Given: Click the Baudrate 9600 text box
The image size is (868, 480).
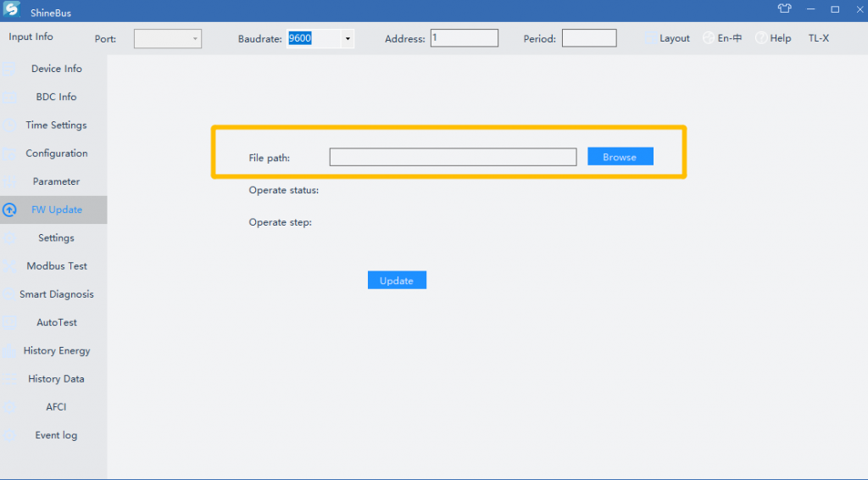Looking at the screenshot, I should [x=314, y=39].
